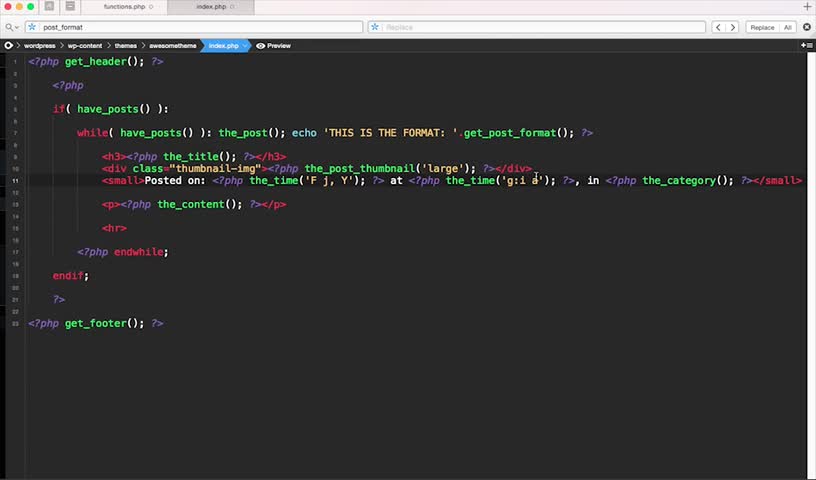Screen dimensions: 816x480
Task: Click the 'THIS IS THE FORMAT: ' string
Action: 390,133
